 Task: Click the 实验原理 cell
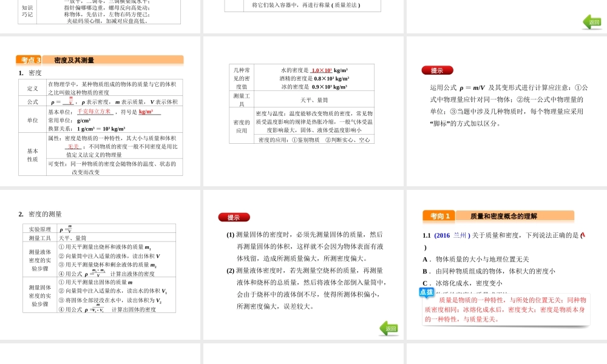[x=40, y=229]
